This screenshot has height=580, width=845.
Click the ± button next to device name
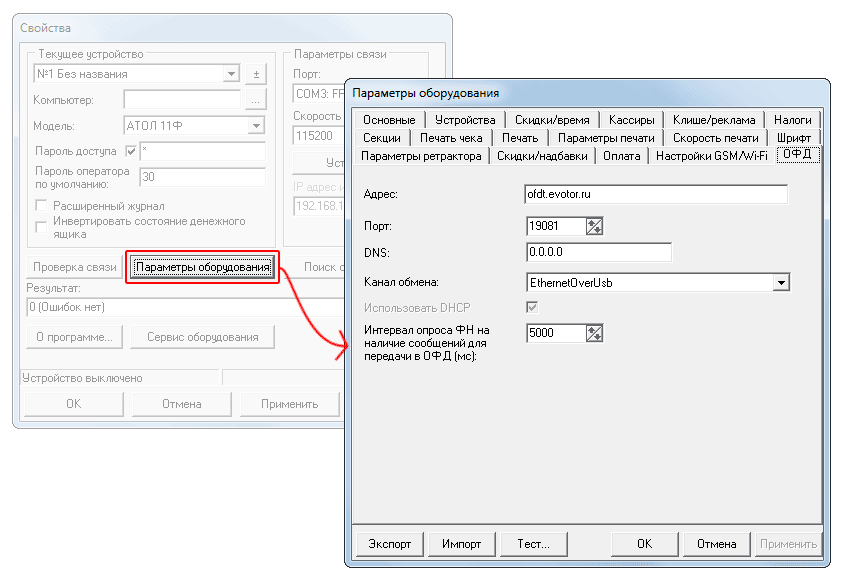tap(256, 74)
